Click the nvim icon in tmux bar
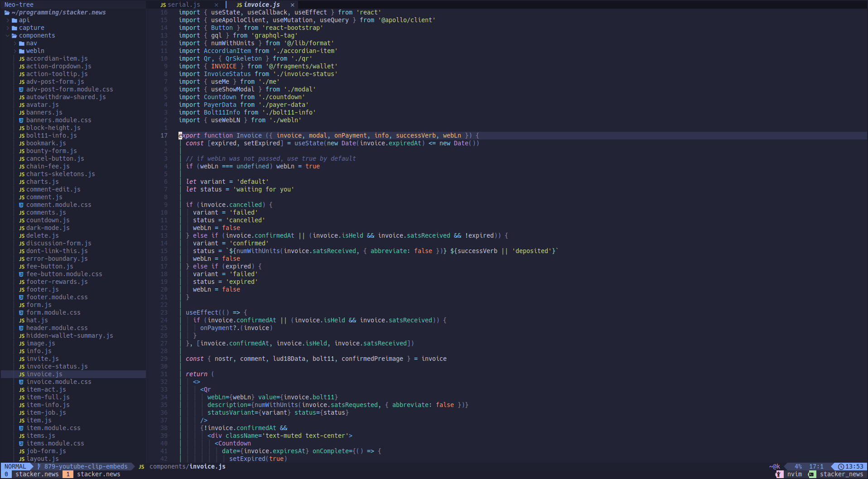 click(x=779, y=474)
